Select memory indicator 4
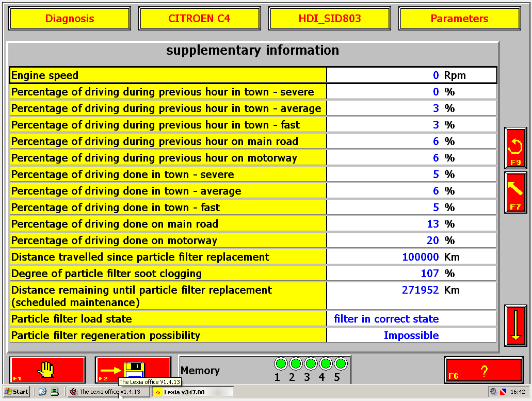The image size is (532, 401). point(326,364)
